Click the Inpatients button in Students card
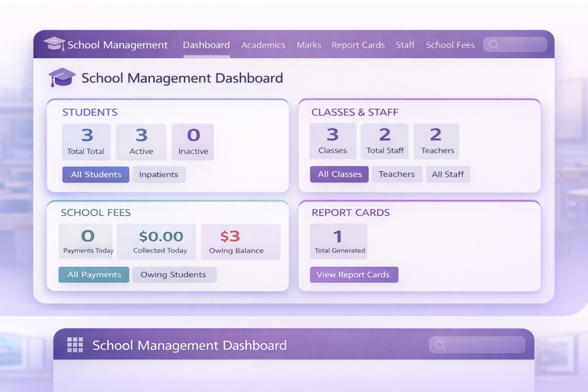Image resolution: width=588 pixels, height=392 pixels. click(158, 174)
